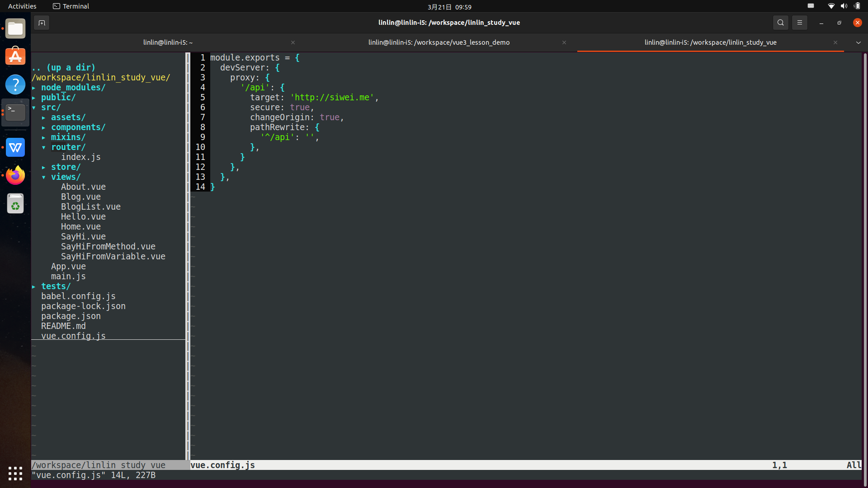Switch to the vue3_lesson_demo tab
The image size is (868, 488).
pos(439,42)
